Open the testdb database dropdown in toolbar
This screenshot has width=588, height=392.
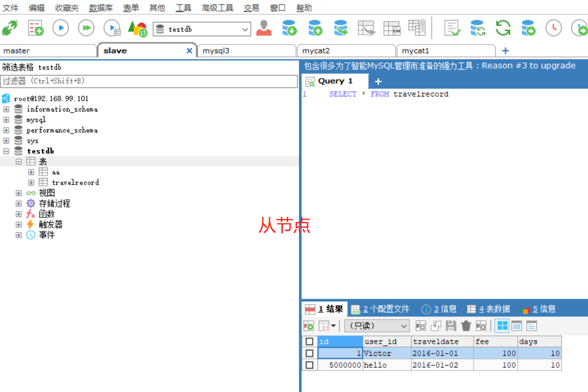coord(202,29)
